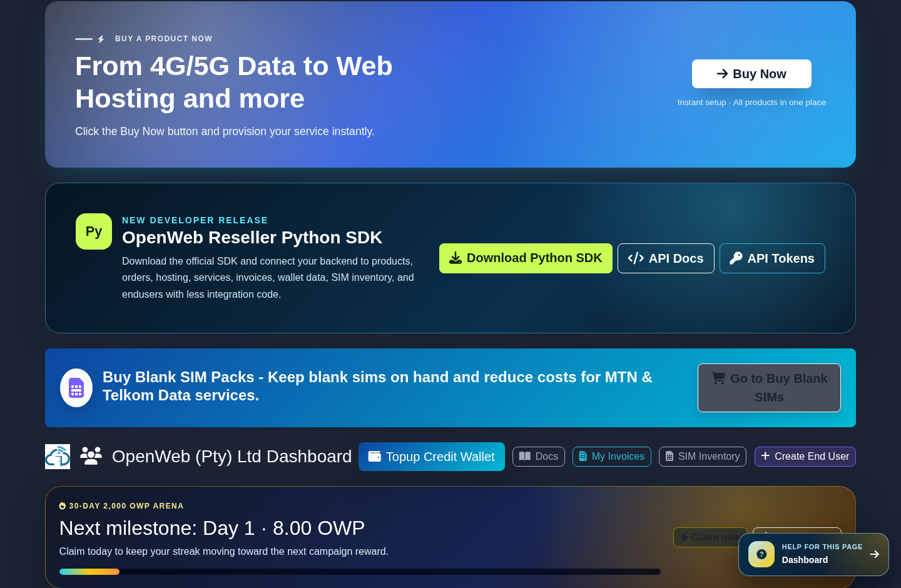Click the 'Buy Blank SIM Packs' banner text

(x=377, y=386)
